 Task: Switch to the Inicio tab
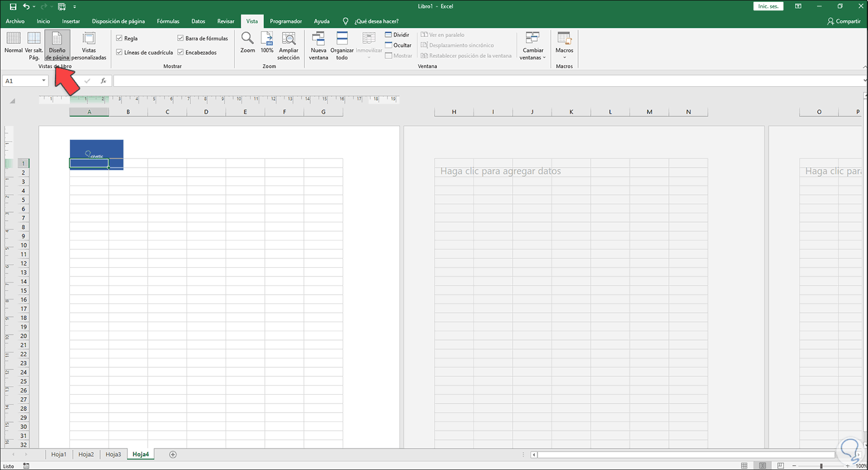(43, 21)
